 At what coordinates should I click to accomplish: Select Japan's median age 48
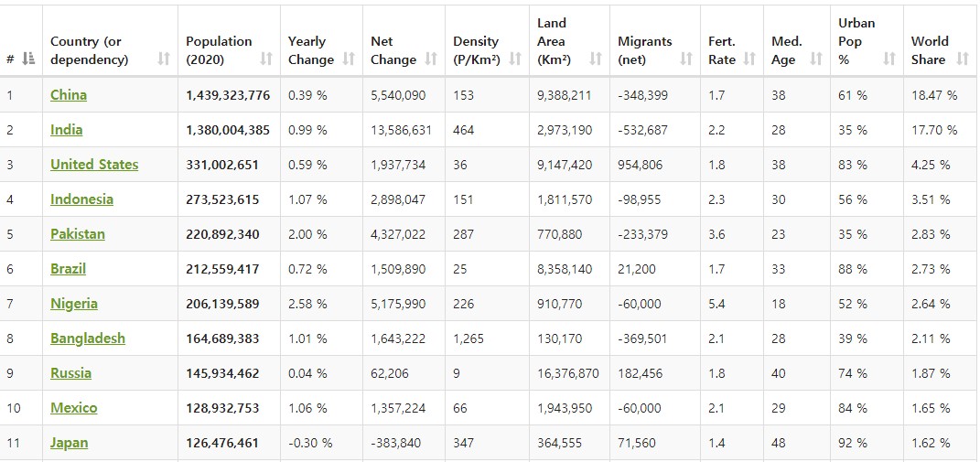point(778,443)
